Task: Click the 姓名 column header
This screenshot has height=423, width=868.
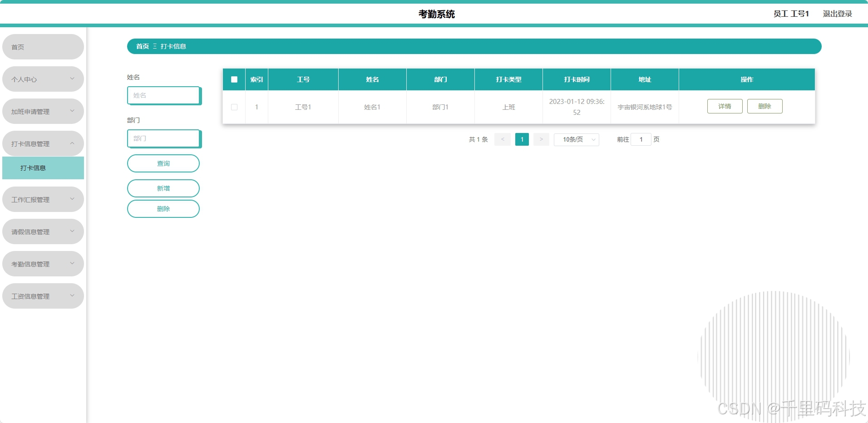Action: pos(372,79)
